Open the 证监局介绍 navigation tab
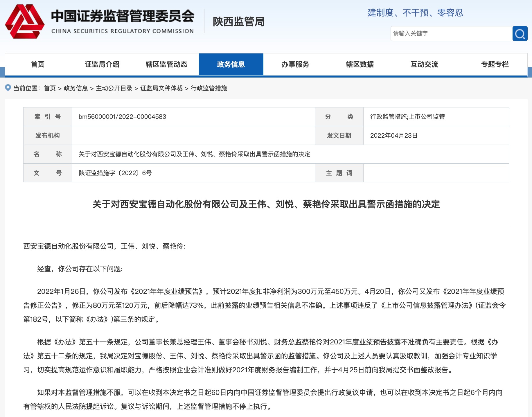 102,64
